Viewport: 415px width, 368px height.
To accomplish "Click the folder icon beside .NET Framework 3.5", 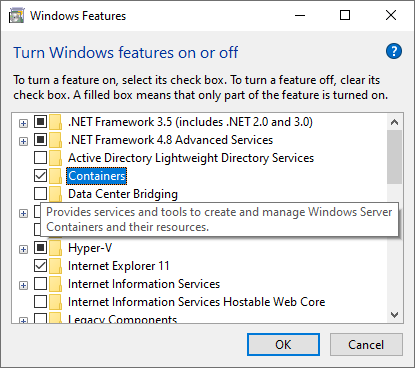I will pyautogui.click(x=55, y=122).
